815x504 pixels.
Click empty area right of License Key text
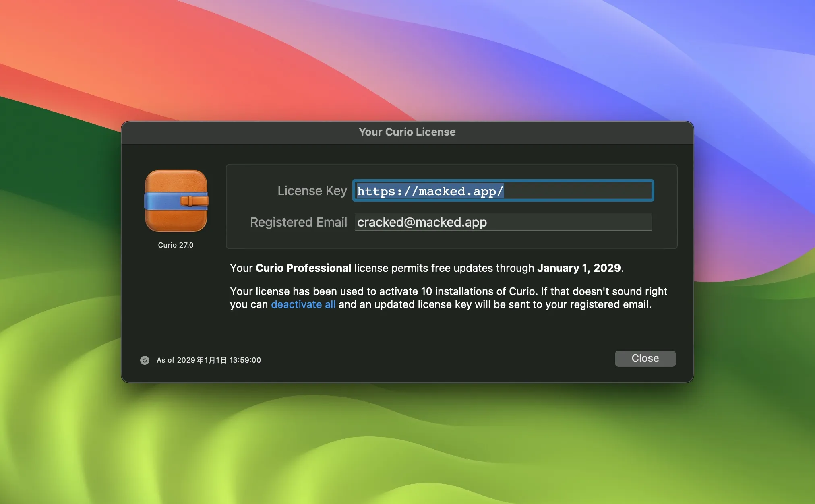580,191
